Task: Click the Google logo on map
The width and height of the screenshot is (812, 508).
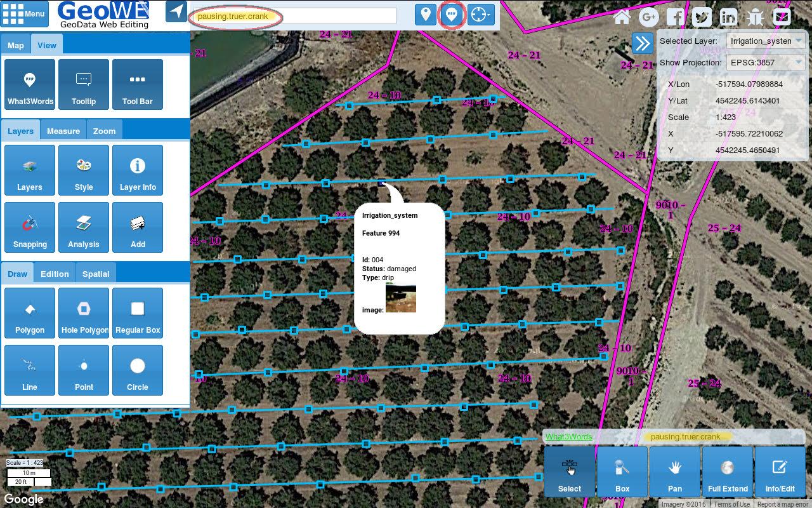Action: (24, 499)
